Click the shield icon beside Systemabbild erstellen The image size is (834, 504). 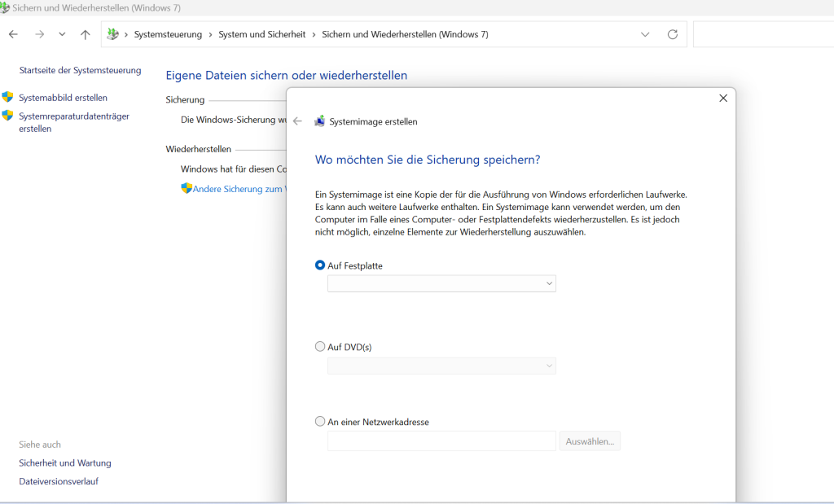tap(7, 97)
